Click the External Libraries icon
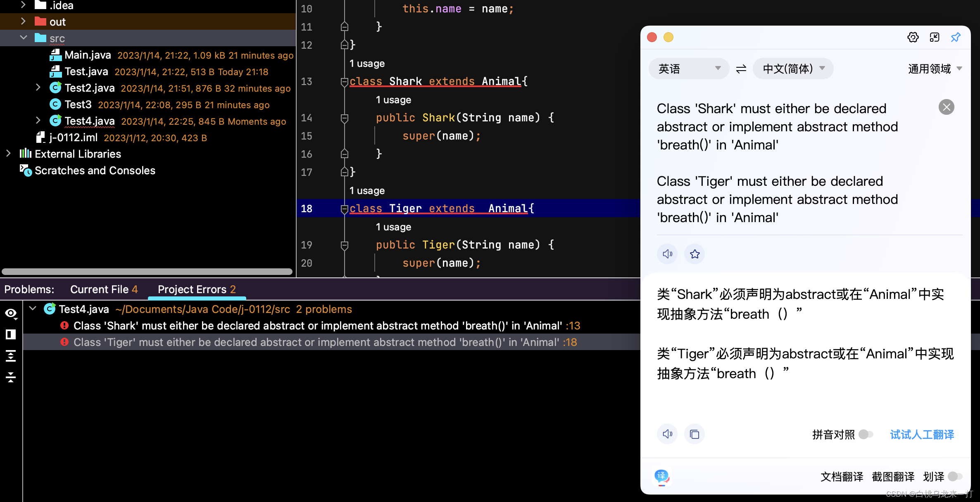 coord(26,154)
